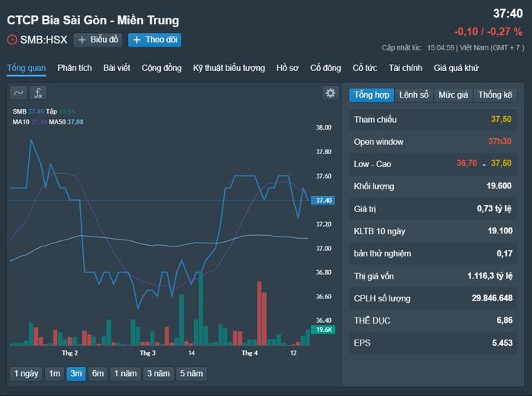Click the Khối lượng value 19.600
Viewport: 532px width, 396px height.
498,185
